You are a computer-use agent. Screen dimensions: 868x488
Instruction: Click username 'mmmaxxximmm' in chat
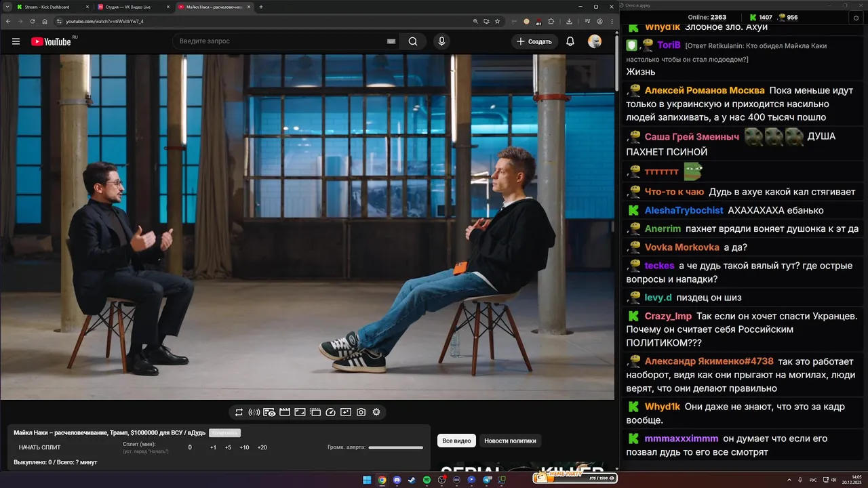(681, 439)
